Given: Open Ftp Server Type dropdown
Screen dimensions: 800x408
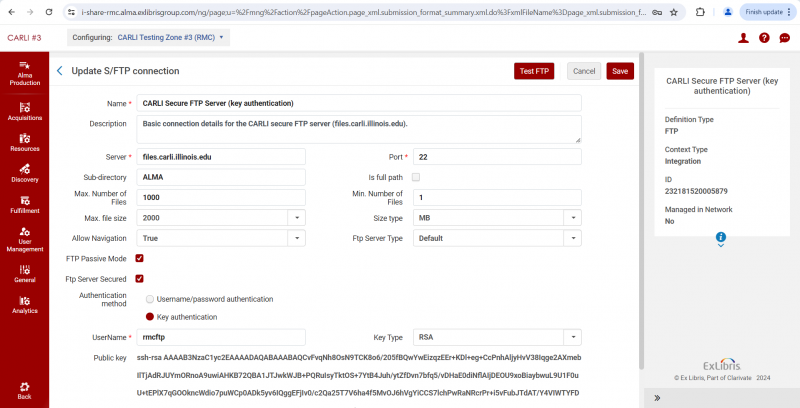Looking at the screenshot, I should 572,238.
